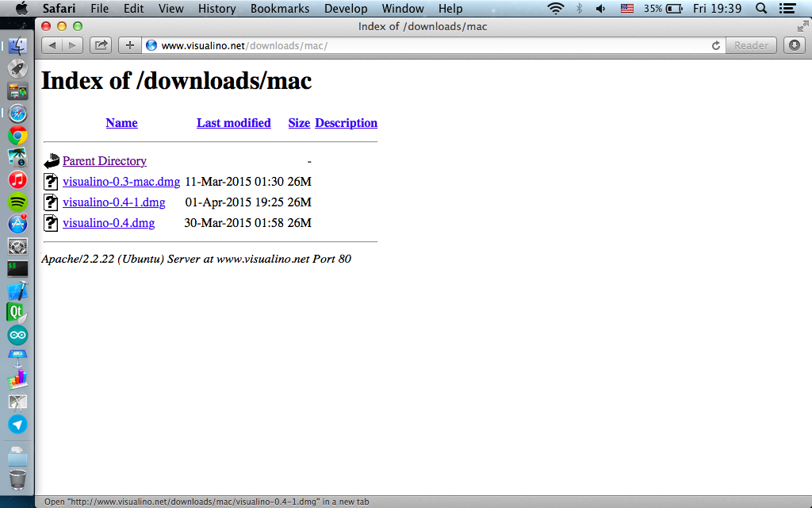Click the clock showing Fri 19:39
This screenshot has height=508, width=812.
click(x=717, y=8)
